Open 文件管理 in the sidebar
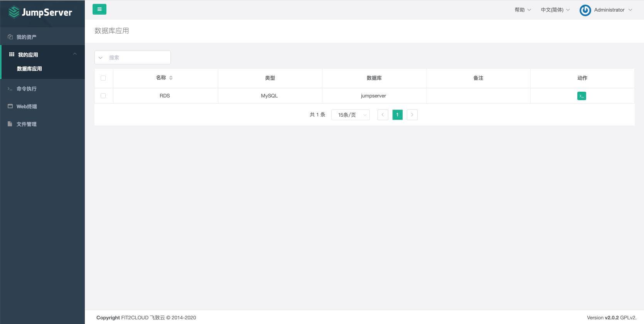This screenshot has width=644, height=324. (42, 124)
